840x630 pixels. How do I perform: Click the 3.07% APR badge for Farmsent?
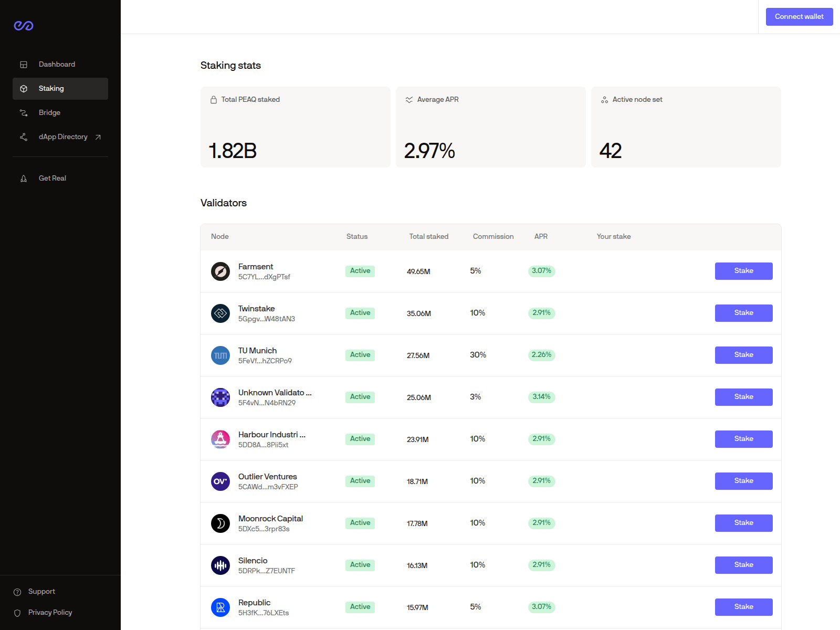click(x=541, y=271)
